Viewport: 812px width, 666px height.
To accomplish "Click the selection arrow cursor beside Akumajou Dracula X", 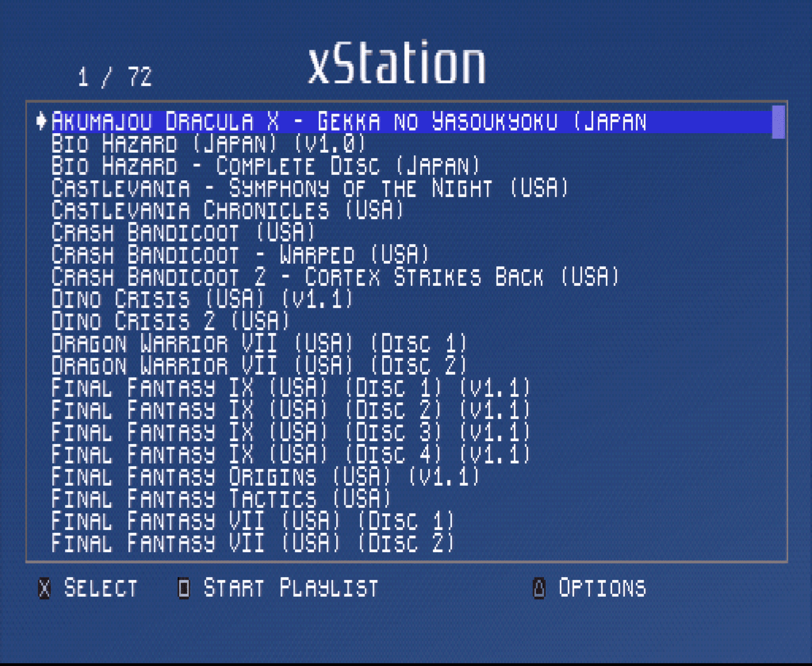I will (x=40, y=121).
